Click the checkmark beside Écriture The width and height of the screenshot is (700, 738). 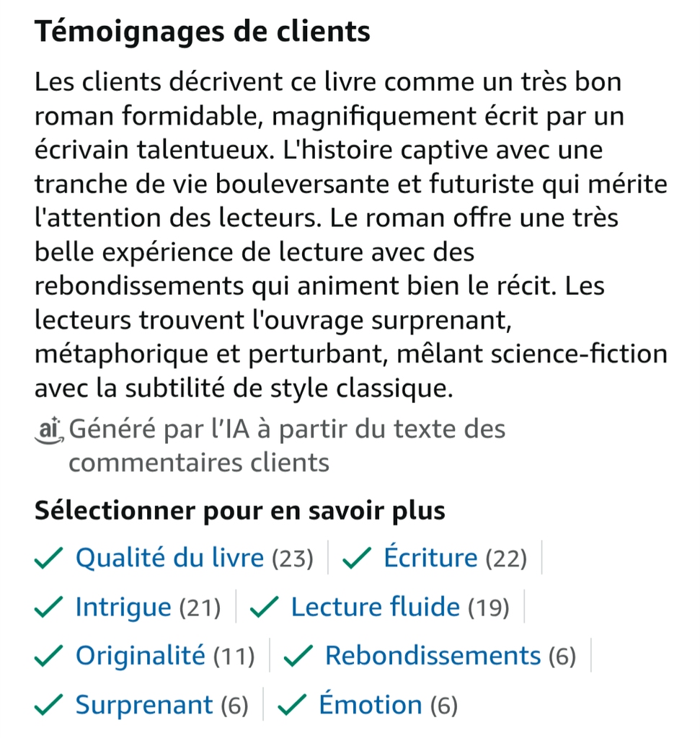tap(357, 559)
